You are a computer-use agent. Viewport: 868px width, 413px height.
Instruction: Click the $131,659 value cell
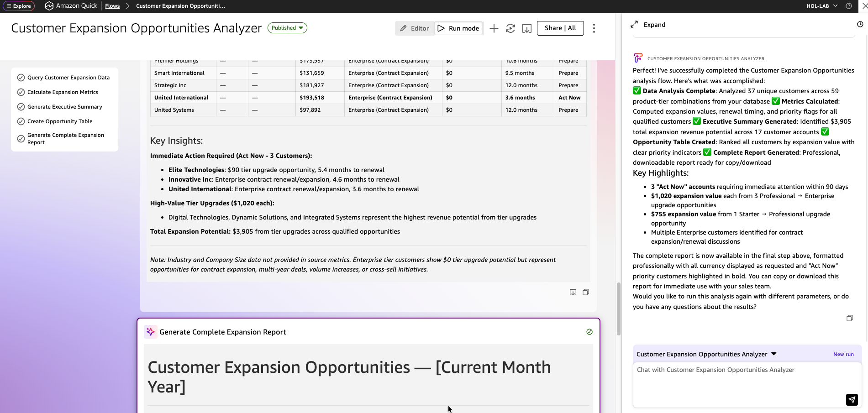[x=320, y=73]
